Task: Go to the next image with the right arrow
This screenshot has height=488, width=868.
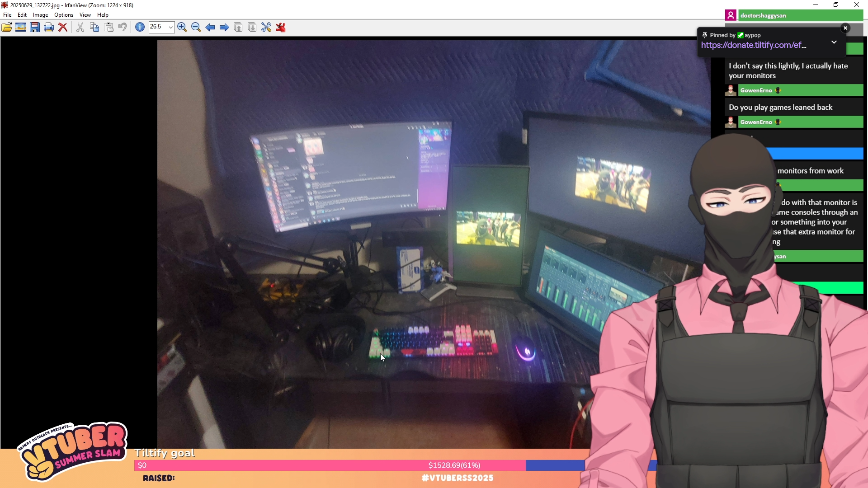Action: [x=224, y=27]
